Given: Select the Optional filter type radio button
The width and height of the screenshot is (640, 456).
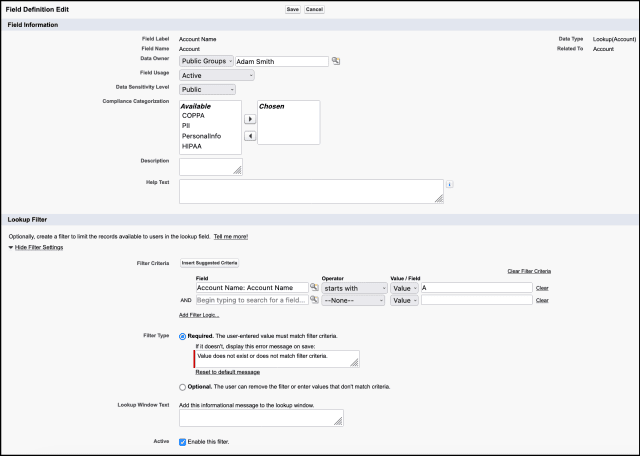Looking at the screenshot, I should (x=182, y=387).
